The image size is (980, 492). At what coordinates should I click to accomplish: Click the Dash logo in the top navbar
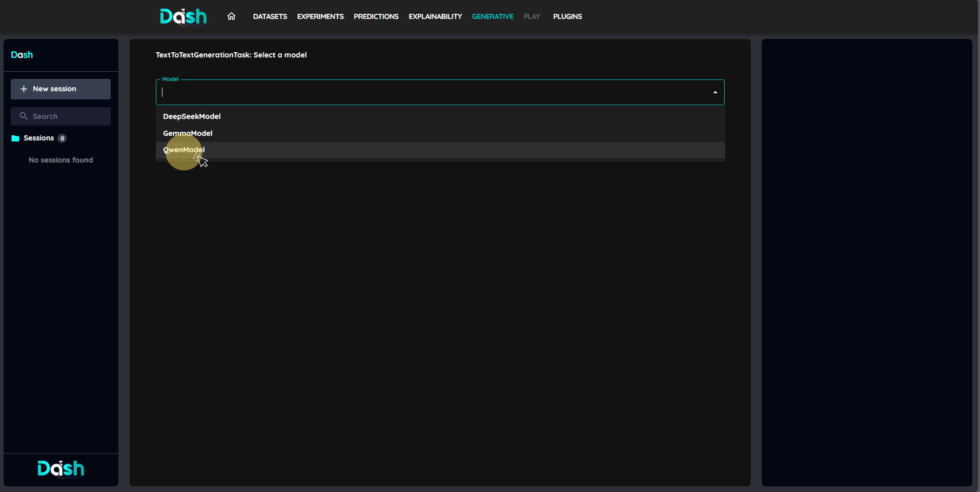click(183, 16)
